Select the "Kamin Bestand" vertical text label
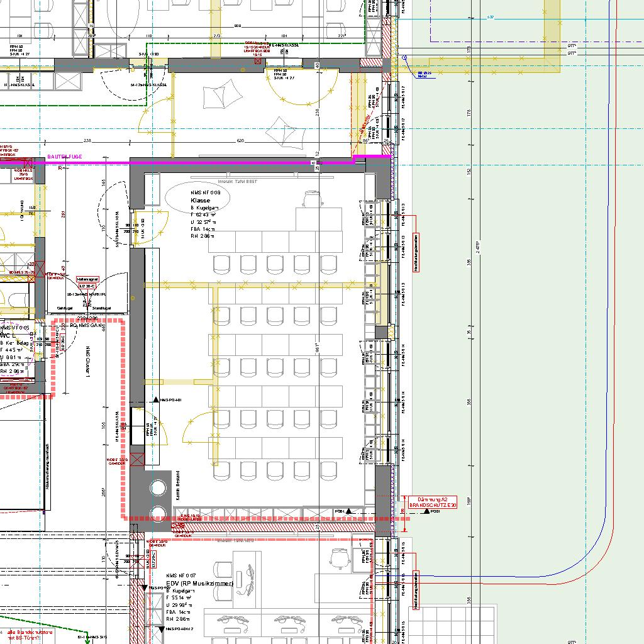Screen dimensions: 644x644 click(178, 486)
